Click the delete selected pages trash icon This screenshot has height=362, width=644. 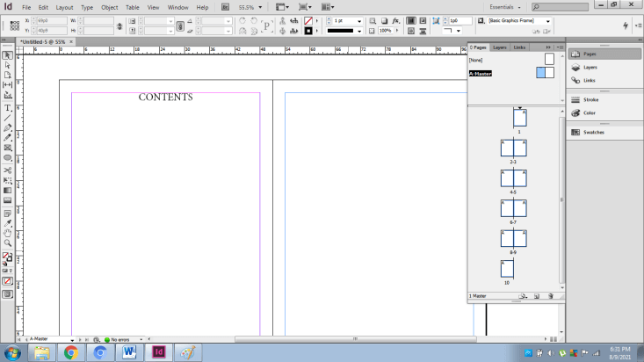point(550,296)
